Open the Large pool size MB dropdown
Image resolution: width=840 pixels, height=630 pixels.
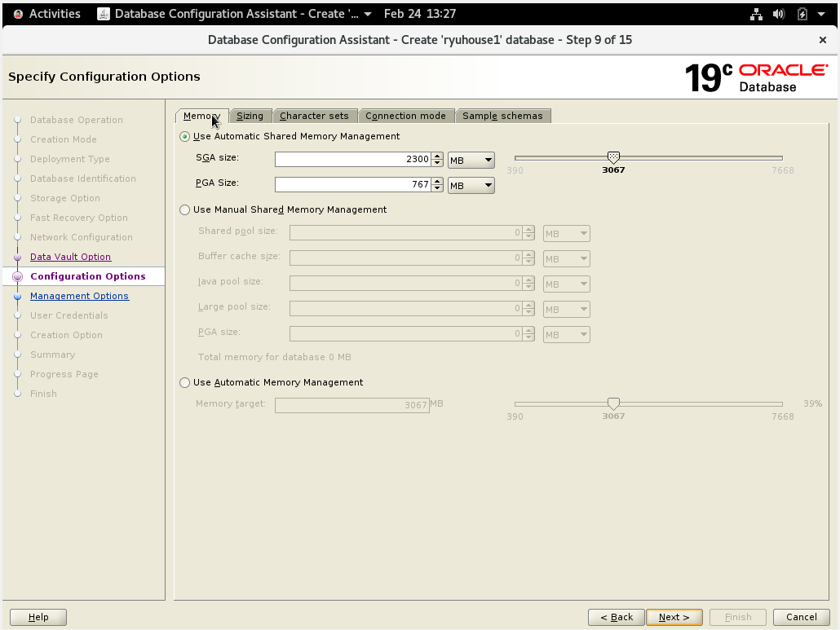pyautogui.click(x=566, y=310)
